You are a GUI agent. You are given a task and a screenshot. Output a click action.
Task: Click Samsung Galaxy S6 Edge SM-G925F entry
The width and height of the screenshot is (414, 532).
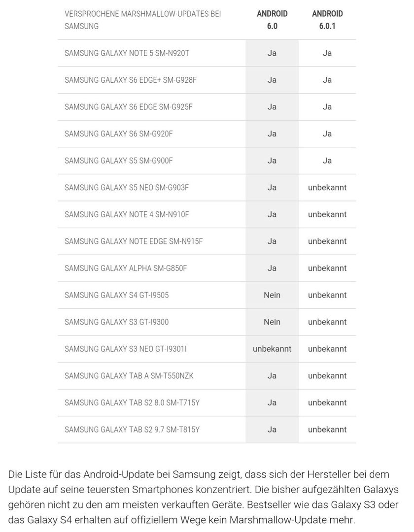[x=128, y=107]
